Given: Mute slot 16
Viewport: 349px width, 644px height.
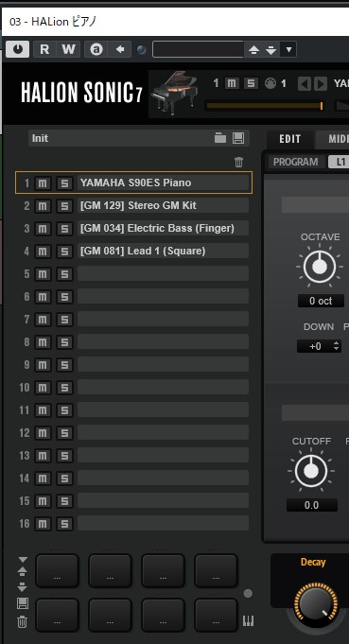Looking at the screenshot, I should 43,524.
